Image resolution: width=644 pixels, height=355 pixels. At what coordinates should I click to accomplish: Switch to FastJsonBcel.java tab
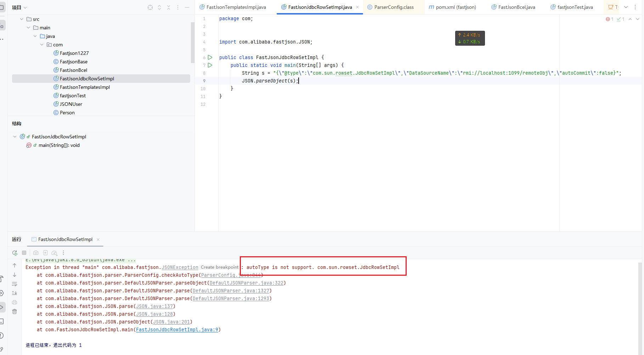coord(513,7)
